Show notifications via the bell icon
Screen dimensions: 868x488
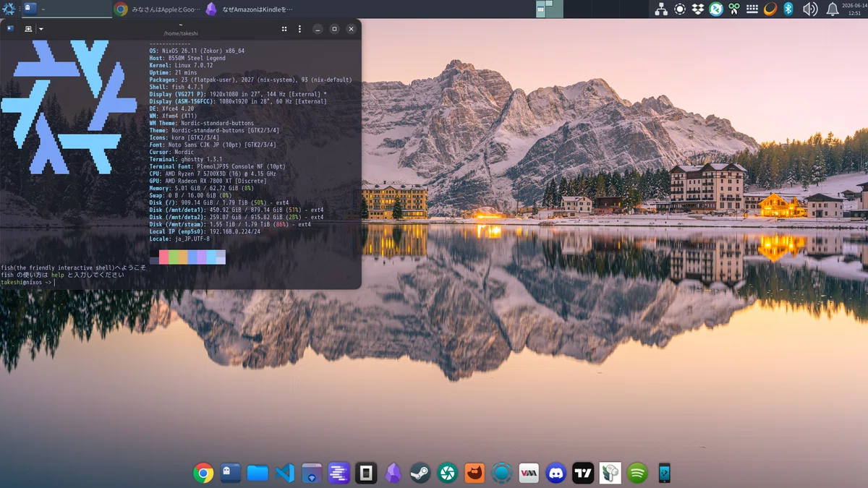click(833, 9)
